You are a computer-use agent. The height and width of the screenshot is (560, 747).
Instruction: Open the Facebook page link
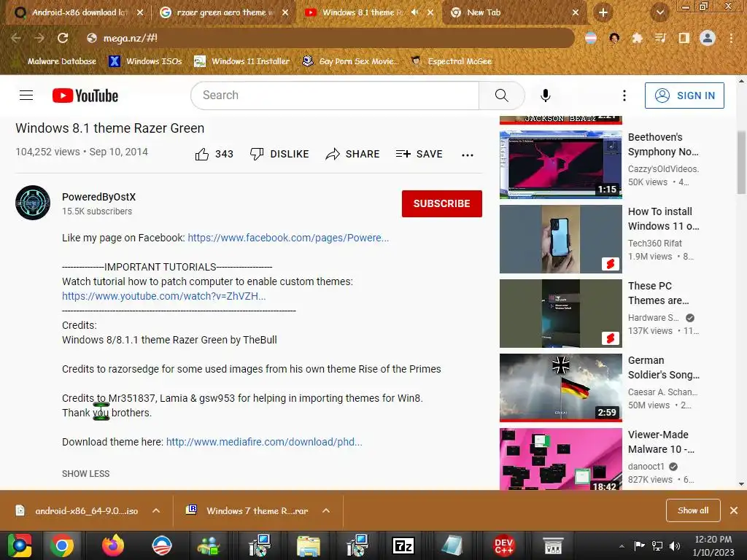[287, 238]
